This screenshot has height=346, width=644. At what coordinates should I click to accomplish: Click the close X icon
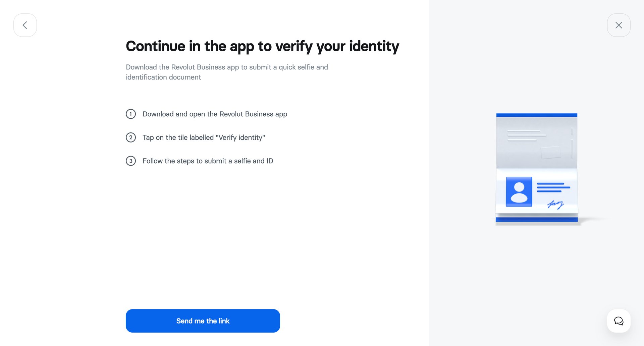click(619, 25)
